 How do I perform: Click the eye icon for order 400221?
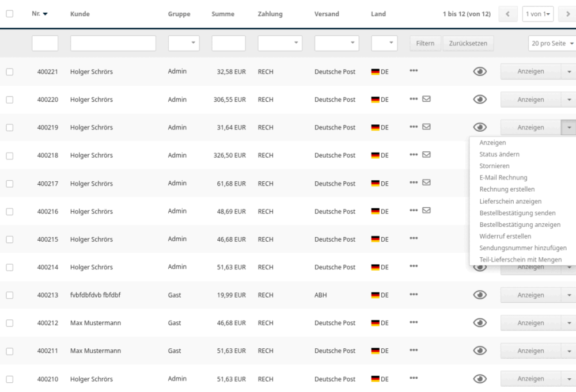480,71
